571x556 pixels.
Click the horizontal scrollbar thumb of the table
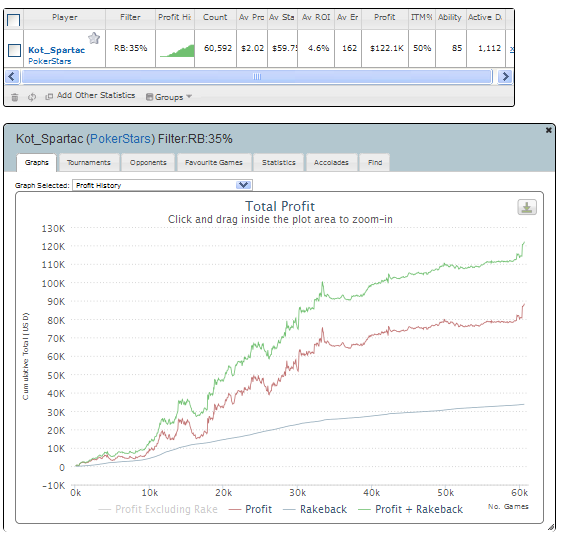click(x=257, y=76)
